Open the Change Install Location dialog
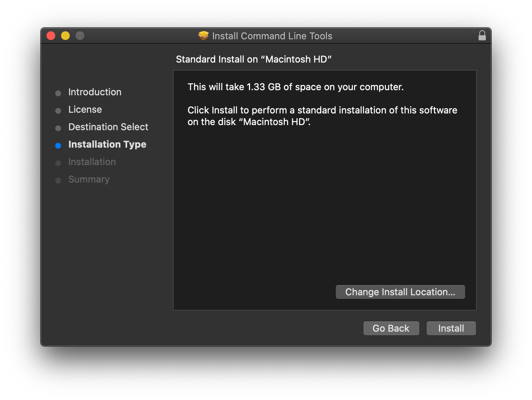 [400, 292]
